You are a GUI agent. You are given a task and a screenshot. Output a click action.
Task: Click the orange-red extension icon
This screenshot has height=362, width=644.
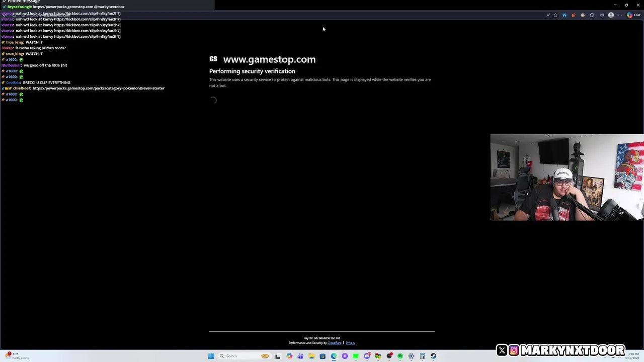point(574,15)
